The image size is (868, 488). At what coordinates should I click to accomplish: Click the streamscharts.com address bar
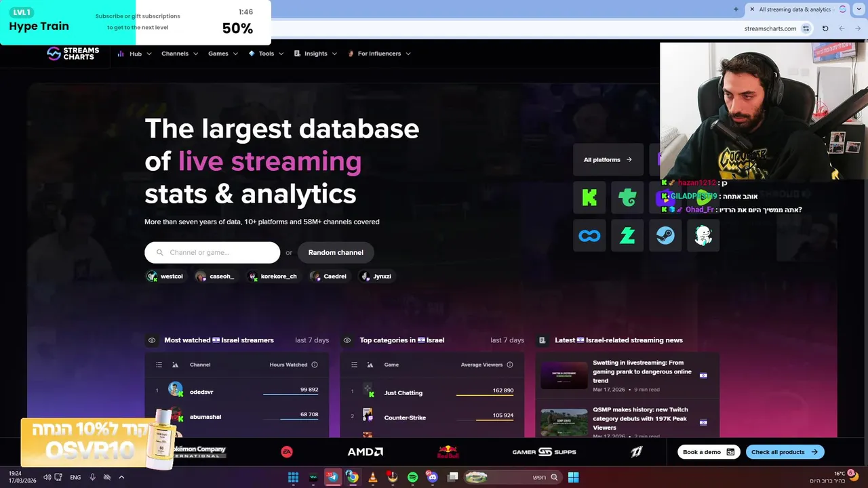coord(770,28)
